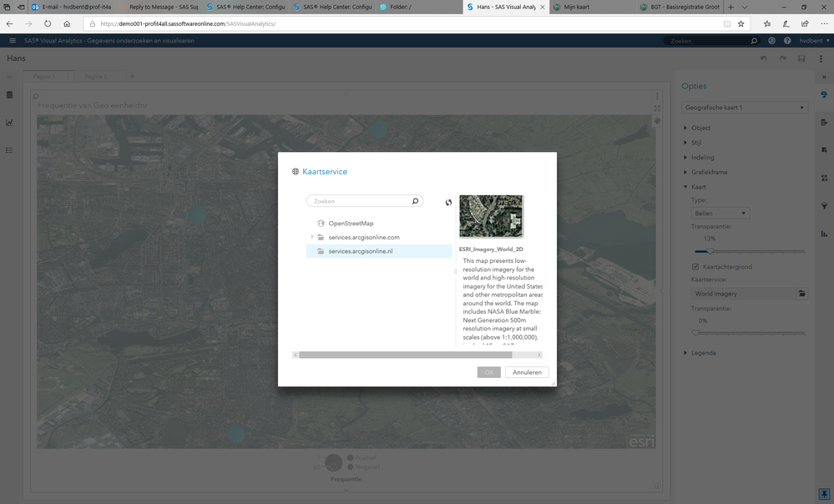The width and height of the screenshot is (834, 504).
Task: Click the OK button in Kaartservice dialog
Action: tap(489, 372)
